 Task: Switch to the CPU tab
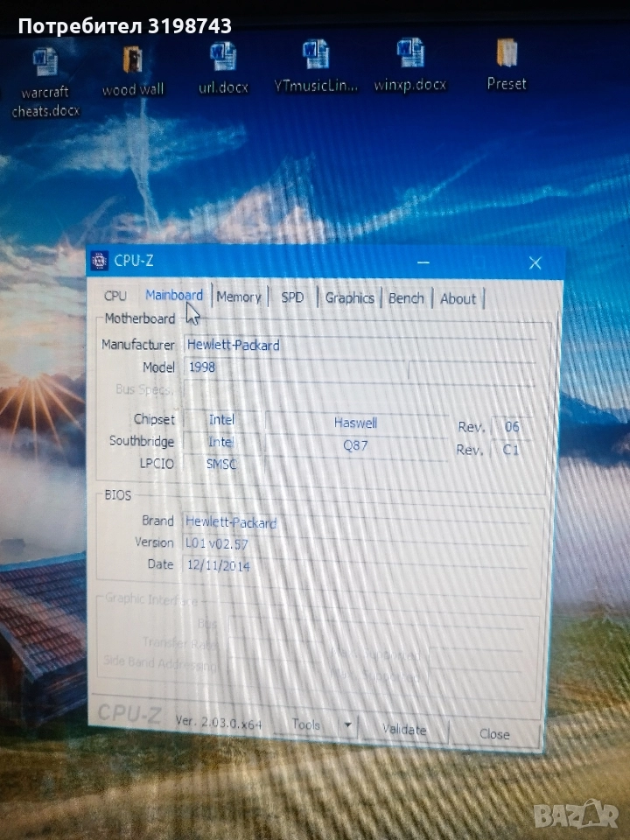(115, 296)
